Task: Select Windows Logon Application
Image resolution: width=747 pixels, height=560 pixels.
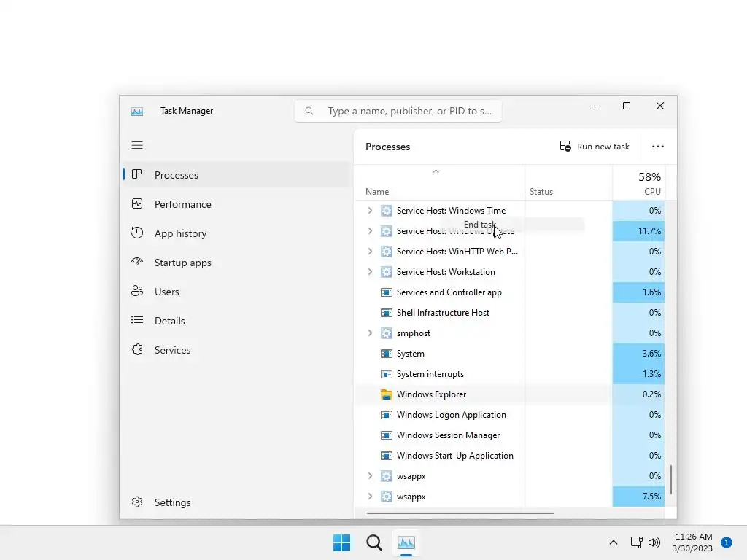Action: pyautogui.click(x=509, y=415)
